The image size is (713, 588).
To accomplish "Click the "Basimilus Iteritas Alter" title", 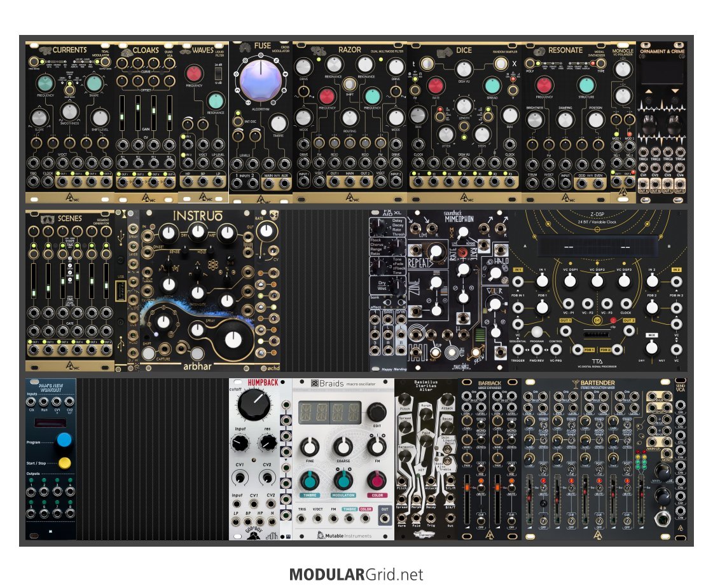I will (x=426, y=386).
